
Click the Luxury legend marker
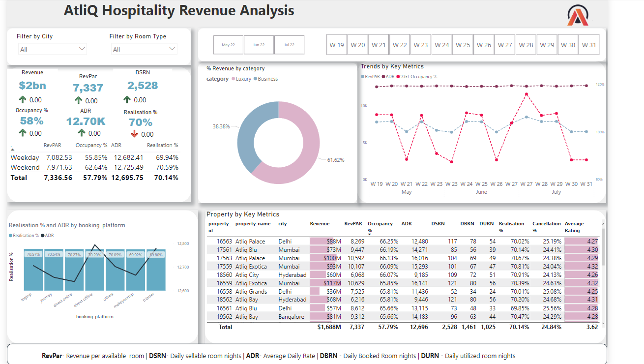pos(233,79)
